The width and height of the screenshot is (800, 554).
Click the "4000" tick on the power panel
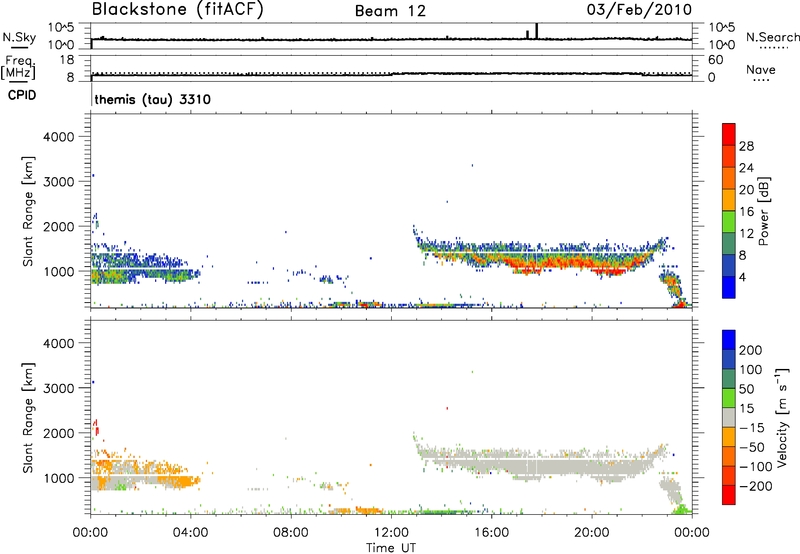(58, 137)
